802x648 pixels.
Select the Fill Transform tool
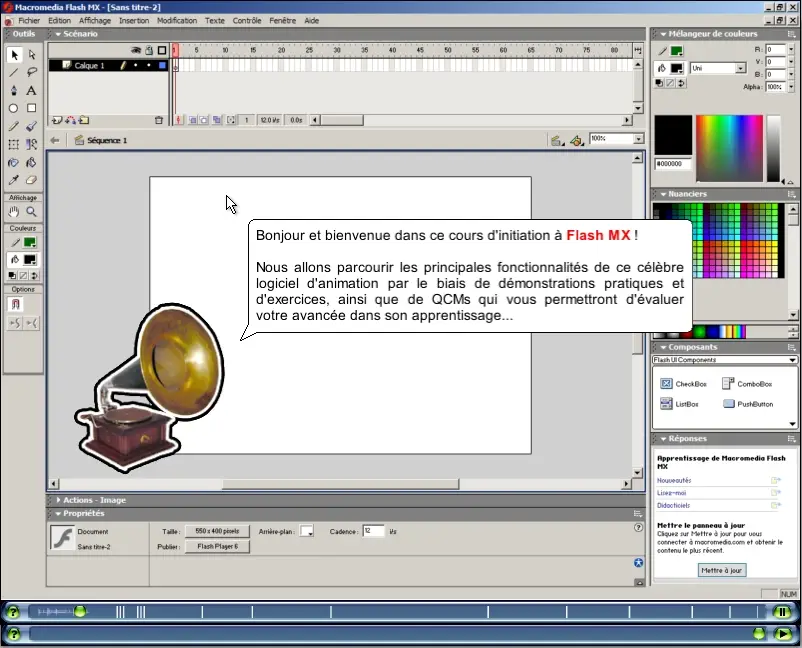[32, 144]
